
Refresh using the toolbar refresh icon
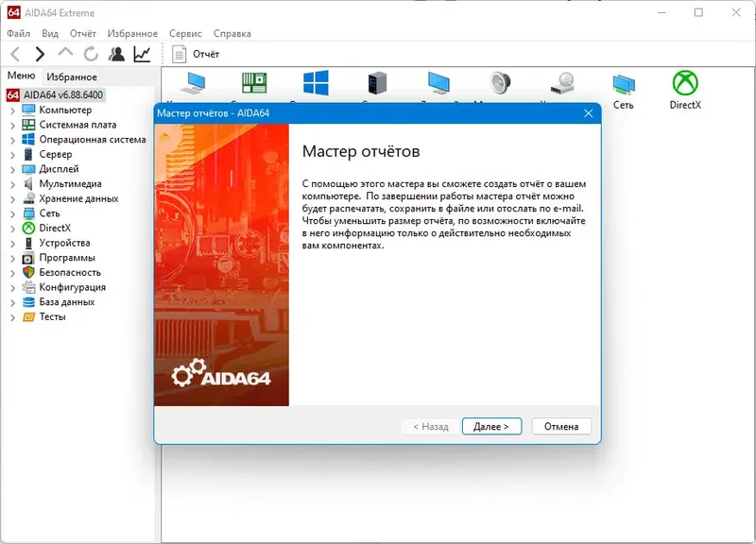[91, 54]
